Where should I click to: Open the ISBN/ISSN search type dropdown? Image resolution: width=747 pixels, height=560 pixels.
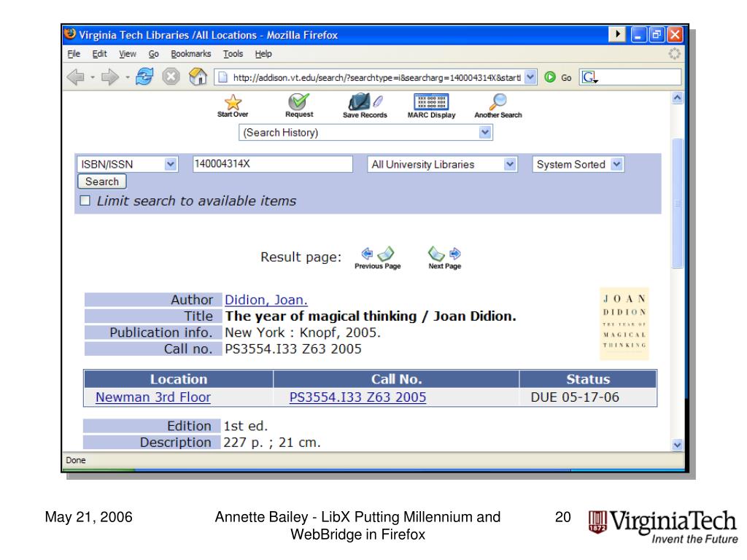point(127,164)
